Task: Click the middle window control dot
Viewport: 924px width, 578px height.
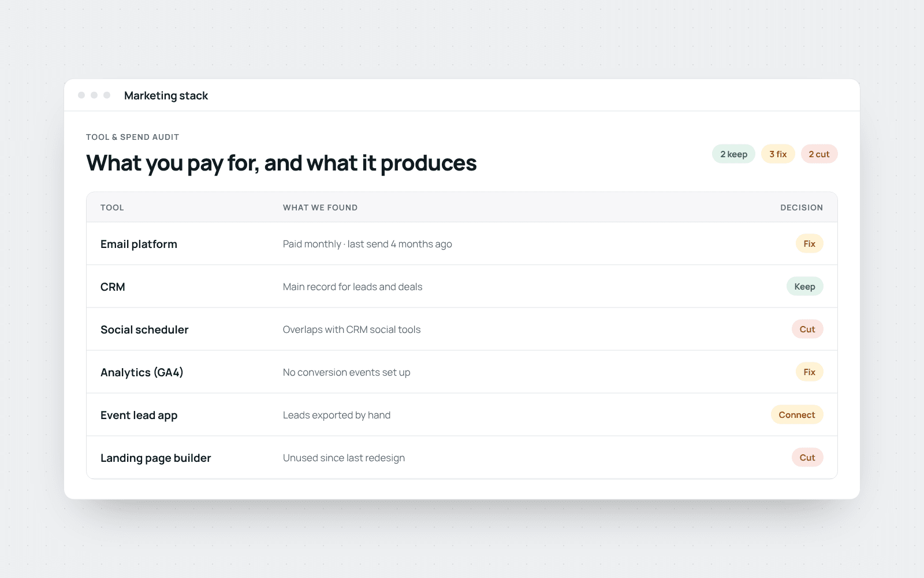Action: pos(94,95)
